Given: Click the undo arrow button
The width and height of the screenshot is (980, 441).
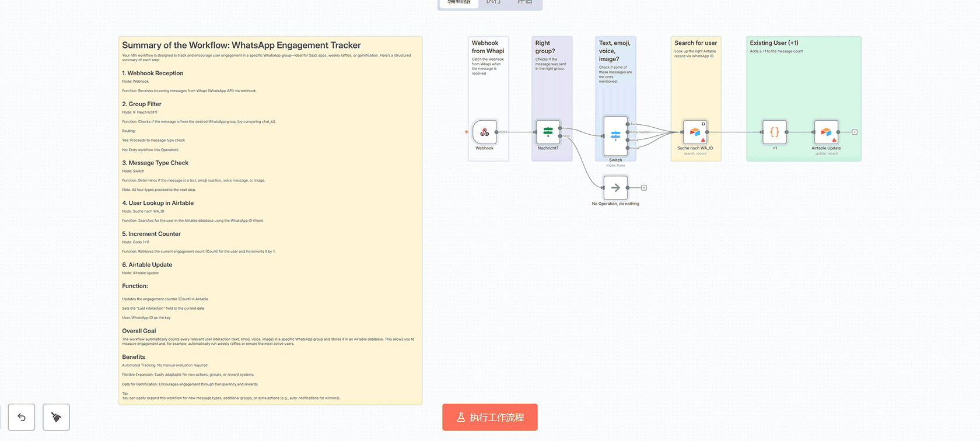Looking at the screenshot, I should [x=22, y=417].
